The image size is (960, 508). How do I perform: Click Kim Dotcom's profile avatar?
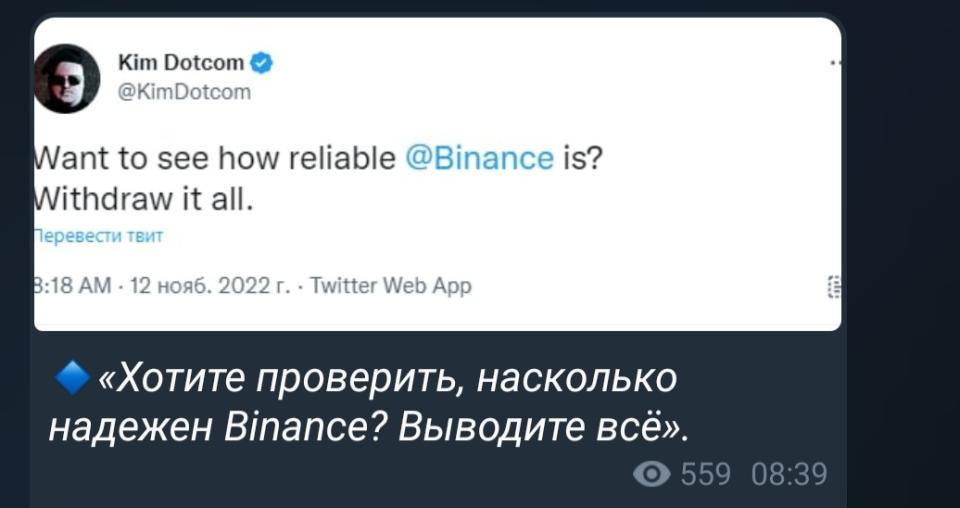pyautogui.click(x=67, y=79)
